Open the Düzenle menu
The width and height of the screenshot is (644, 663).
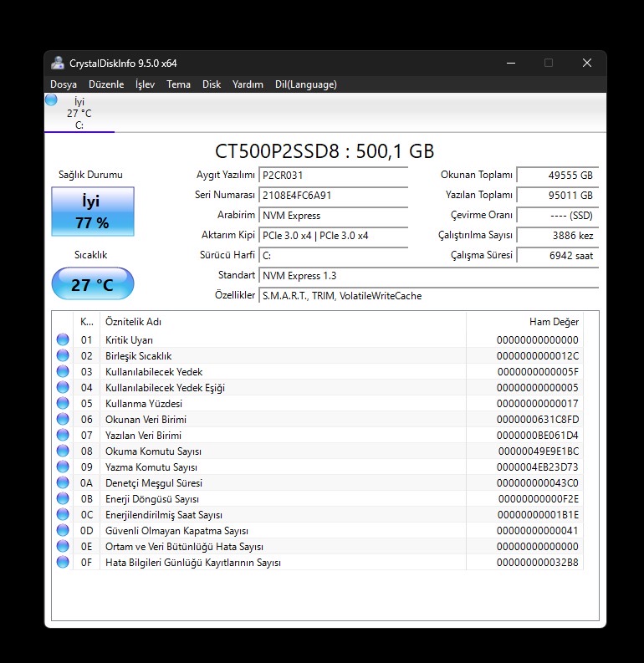[106, 84]
